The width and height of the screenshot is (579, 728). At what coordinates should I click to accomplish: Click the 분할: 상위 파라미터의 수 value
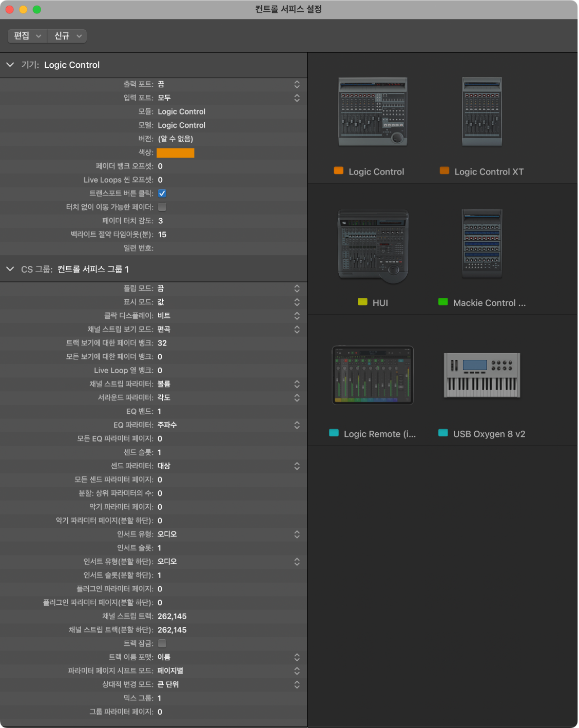160,493
